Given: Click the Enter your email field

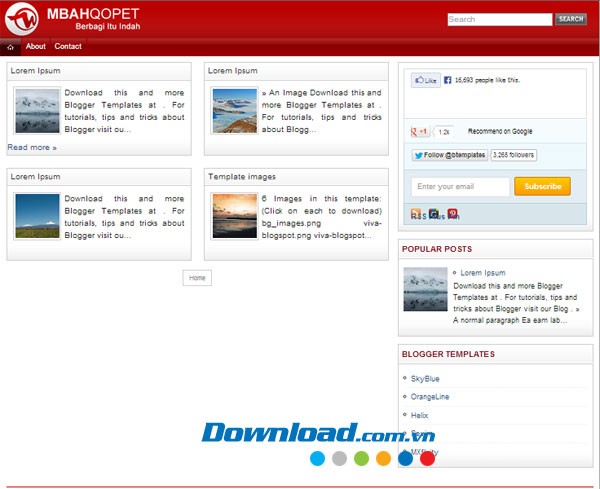Looking at the screenshot, I should click(x=460, y=186).
